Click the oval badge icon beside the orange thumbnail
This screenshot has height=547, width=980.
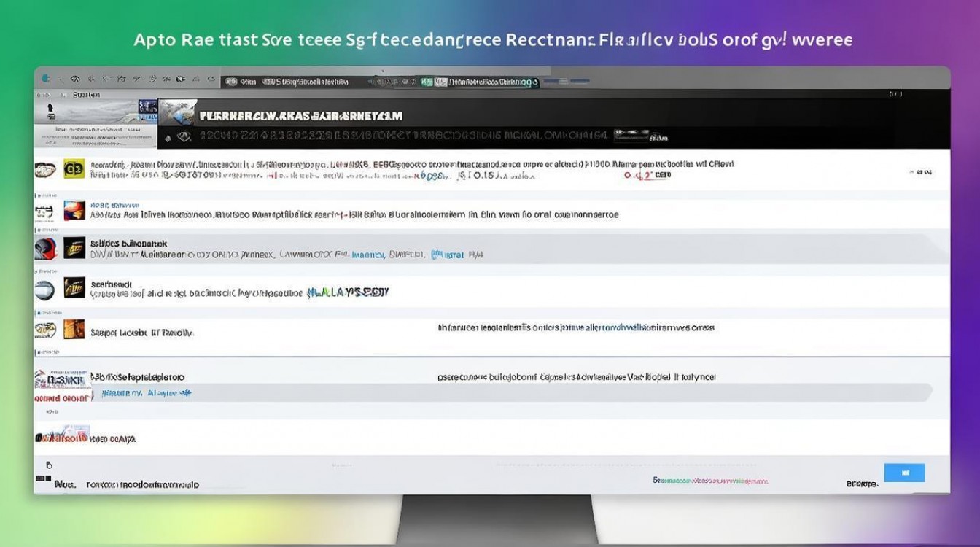[45, 330]
